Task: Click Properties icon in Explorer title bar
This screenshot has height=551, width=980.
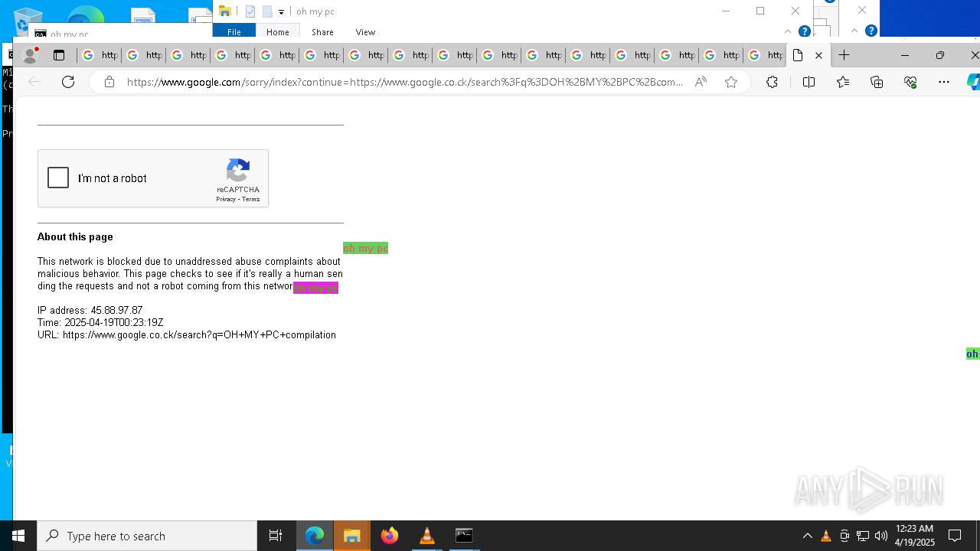Action: pyautogui.click(x=250, y=11)
